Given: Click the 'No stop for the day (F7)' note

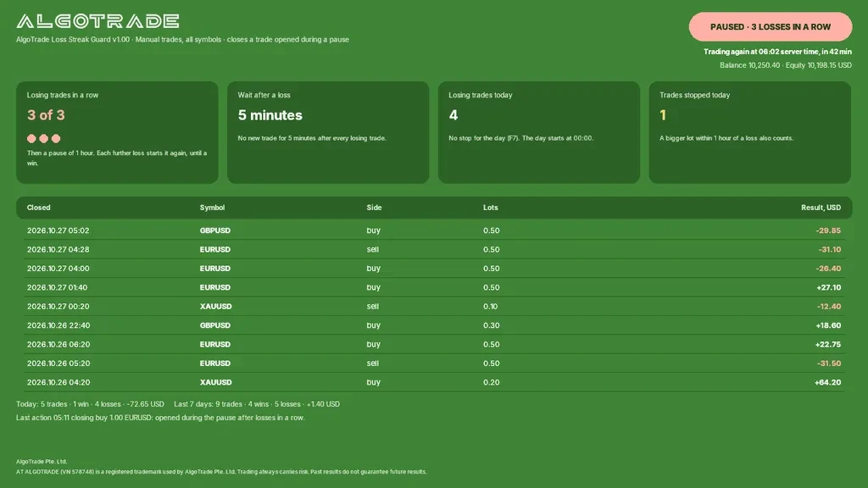Looking at the screenshot, I should click(521, 138).
